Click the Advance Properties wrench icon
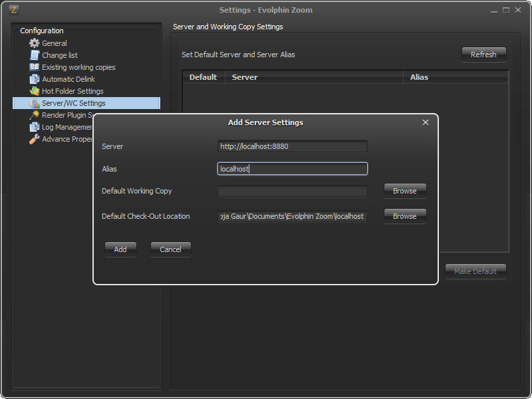The width and height of the screenshot is (532, 399). (x=35, y=139)
